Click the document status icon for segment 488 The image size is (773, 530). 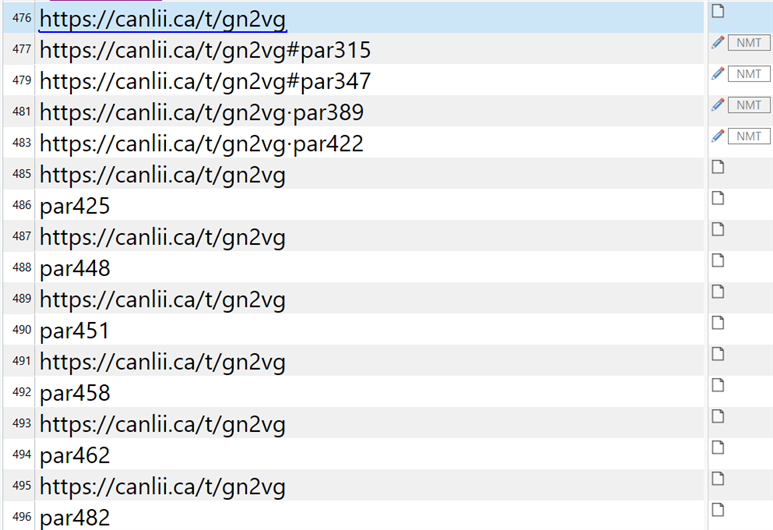click(718, 260)
